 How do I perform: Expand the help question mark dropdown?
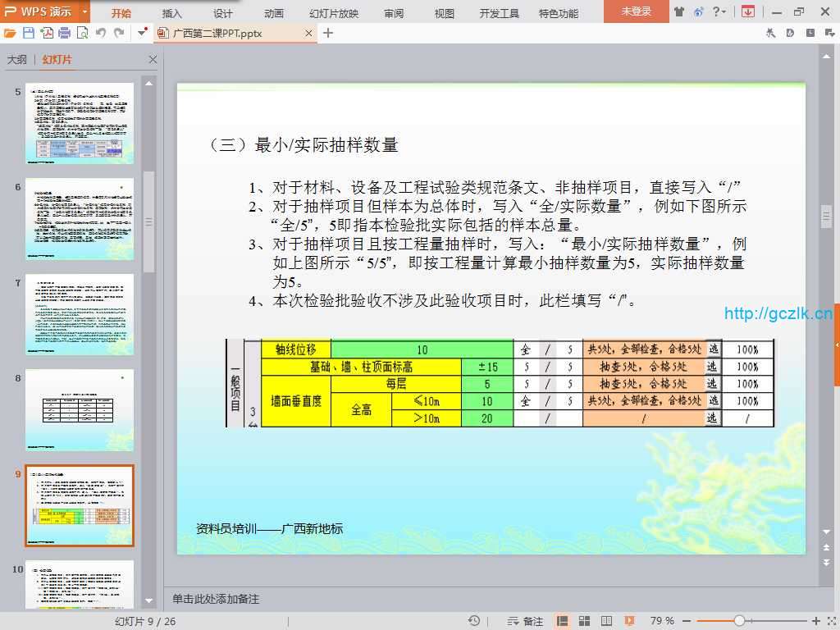click(719, 11)
